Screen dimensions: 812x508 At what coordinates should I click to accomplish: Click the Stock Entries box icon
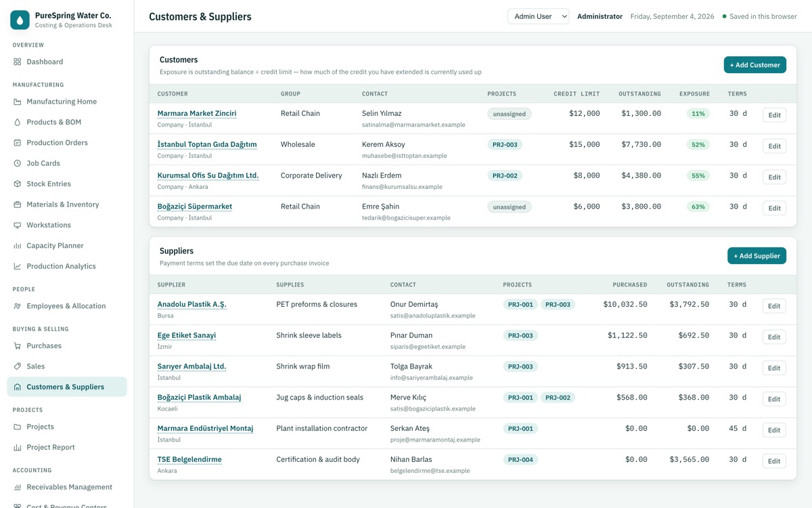click(18, 184)
